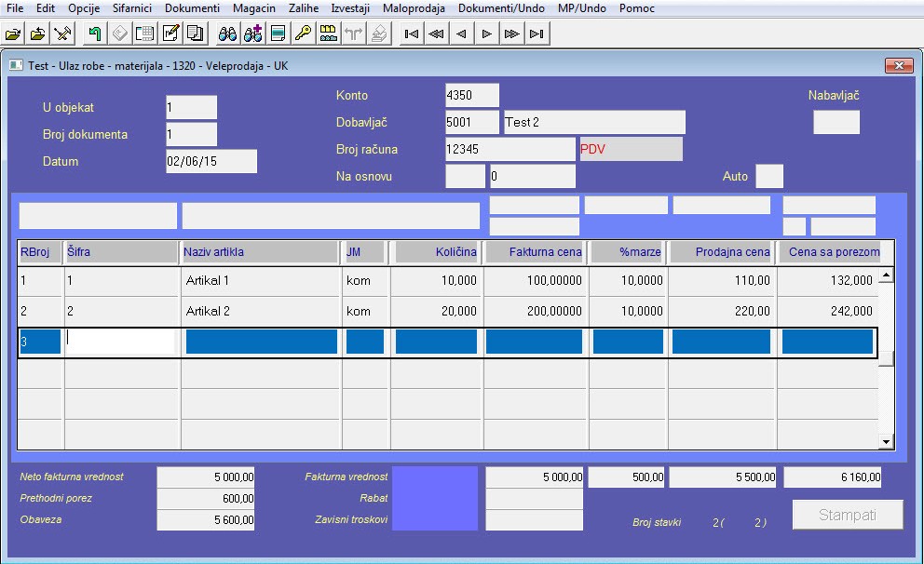This screenshot has width=924, height=564.
Task: Click the grayed-out split arrows icon
Action: (x=354, y=34)
